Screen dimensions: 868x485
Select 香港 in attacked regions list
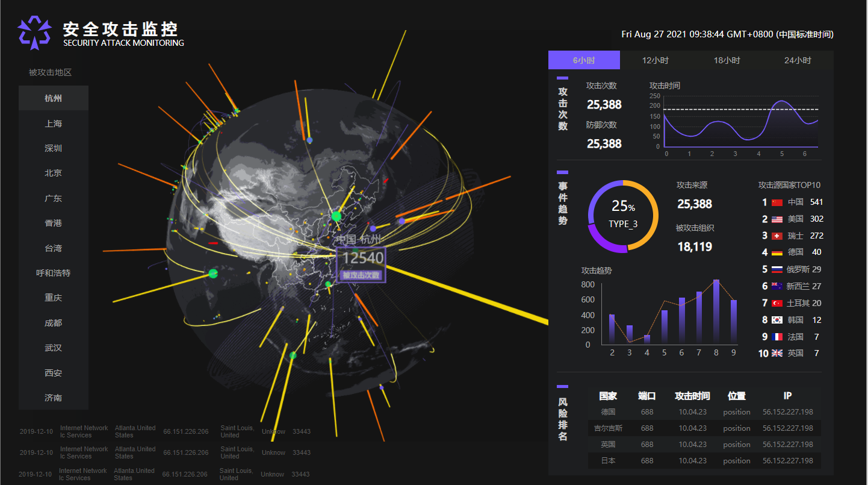pyautogui.click(x=54, y=223)
